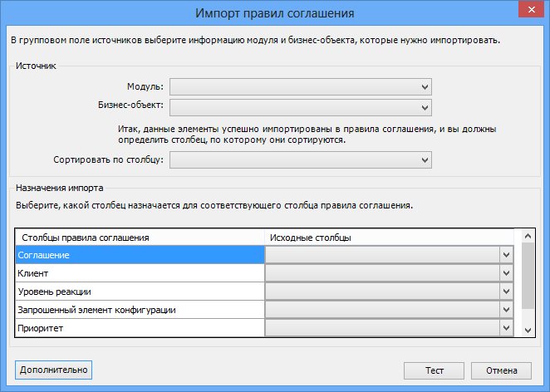Click the dropdown arrow for Клиент row
Image resolution: width=550 pixels, height=392 pixels.
pos(506,273)
